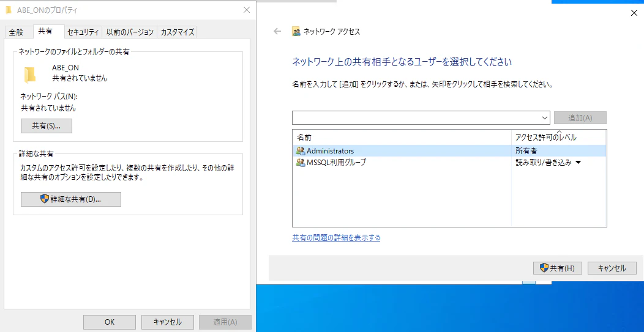Select the Administrators row

pos(449,151)
